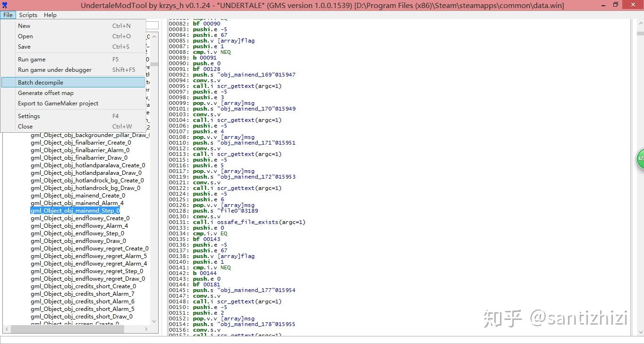Pick gml_Object_obj_endflowey_Step_0
Viewport: 644px width, 344px height.
tap(77, 233)
